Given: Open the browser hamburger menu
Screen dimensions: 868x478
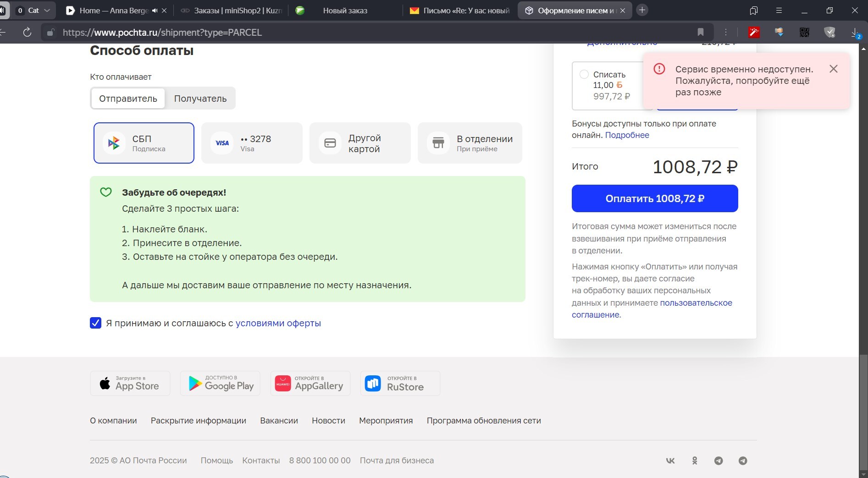Looking at the screenshot, I should click(779, 11).
